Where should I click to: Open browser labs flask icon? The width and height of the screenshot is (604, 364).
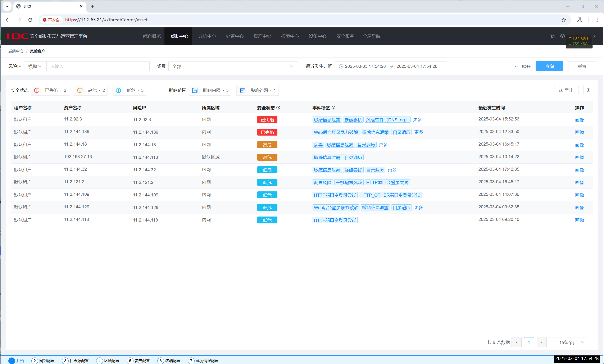click(580, 20)
